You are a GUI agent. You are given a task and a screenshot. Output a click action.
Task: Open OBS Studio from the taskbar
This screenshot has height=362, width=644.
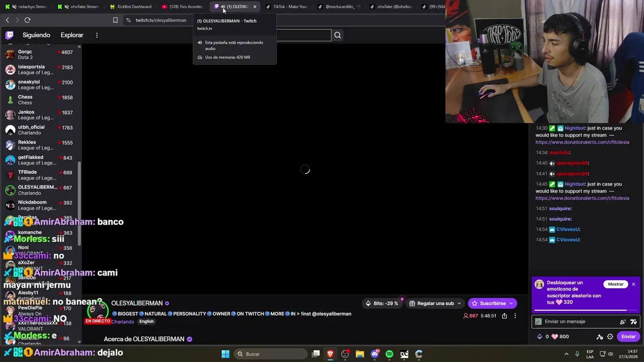pyautogui.click(x=345, y=354)
